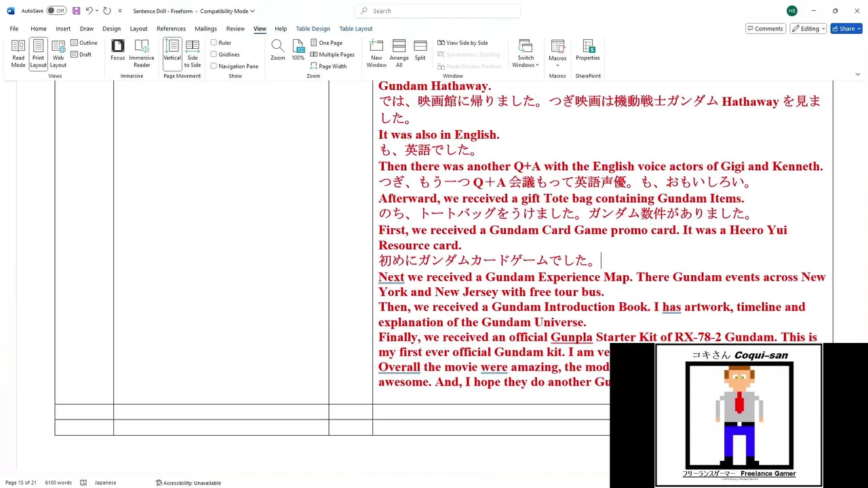This screenshot has height=488, width=868.
Task: Open the Help tab
Action: pyautogui.click(x=281, y=28)
